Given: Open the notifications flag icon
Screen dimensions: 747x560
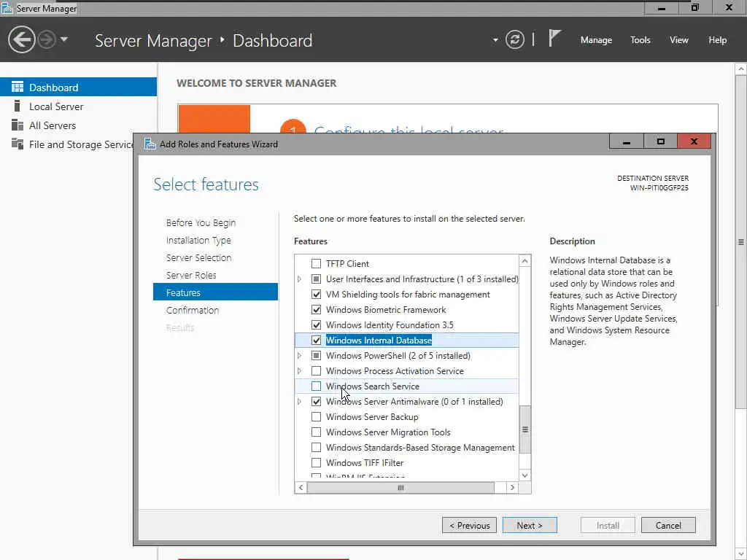Looking at the screenshot, I should tap(554, 38).
